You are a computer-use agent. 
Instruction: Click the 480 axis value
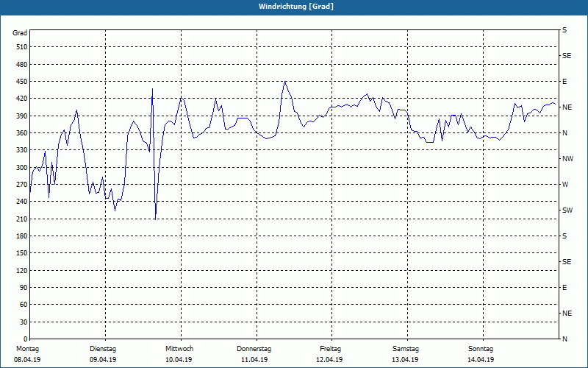[x=22, y=65]
